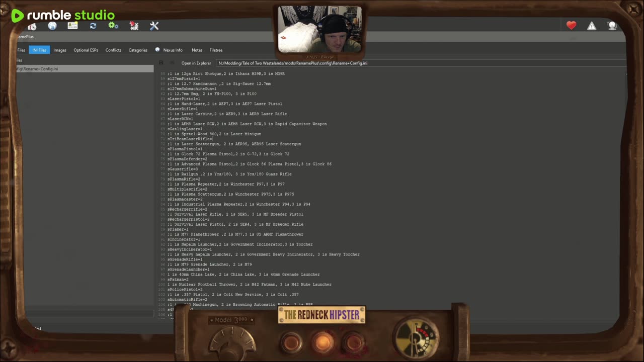This screenshot has height=362, width=644.
Task: Click the comment mentioning 'M42 Nuke Launcher'
Action: (x=250, y=285)
